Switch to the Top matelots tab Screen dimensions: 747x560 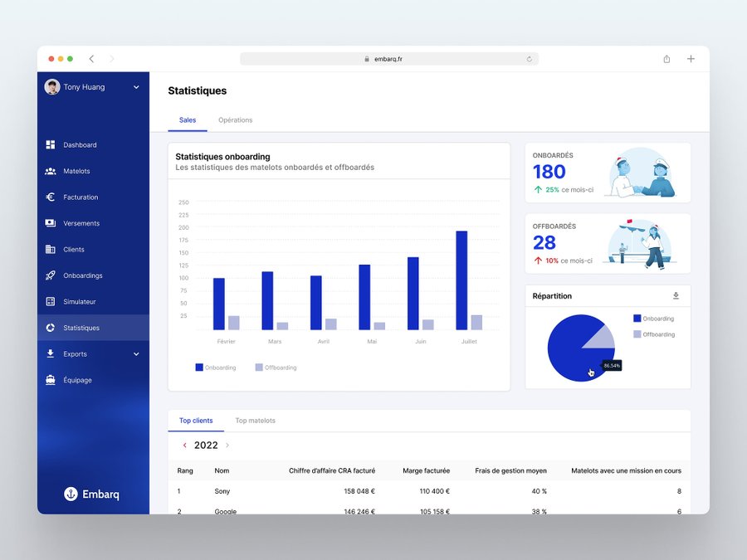coord(255,421)
